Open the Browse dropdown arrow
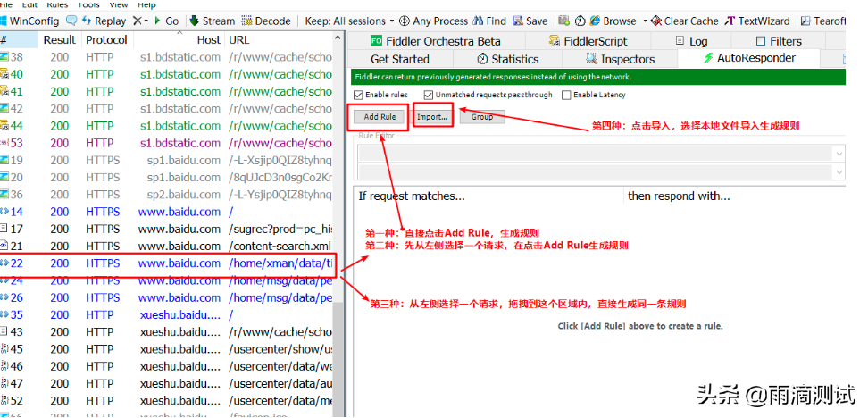Image resolution: width=868 pixels, height=418 pixels. 645,21
